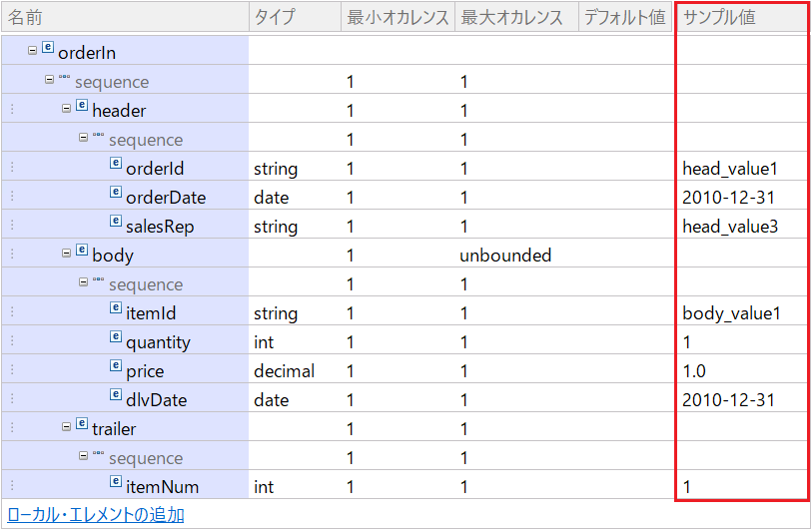The height and width of the screenshot is (530, 812).
Task: Collapse the body element node
Action: 66,254
